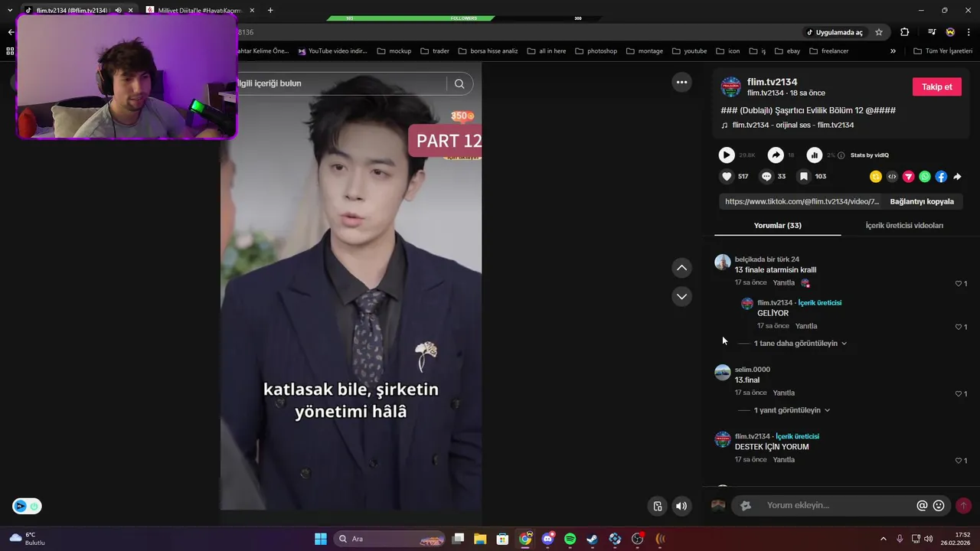
Task: Mute the video with the speaker button
Action: [x=681, y=506]
